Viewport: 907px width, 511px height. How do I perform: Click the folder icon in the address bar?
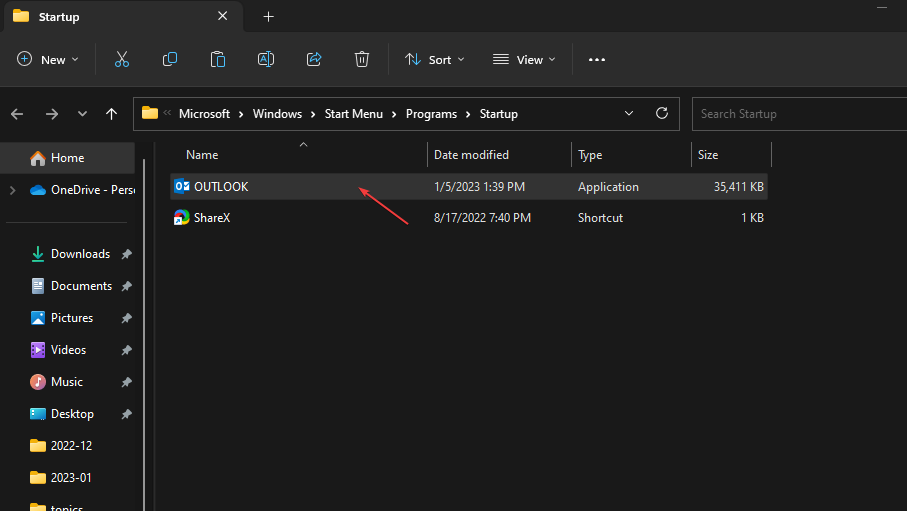150,113
